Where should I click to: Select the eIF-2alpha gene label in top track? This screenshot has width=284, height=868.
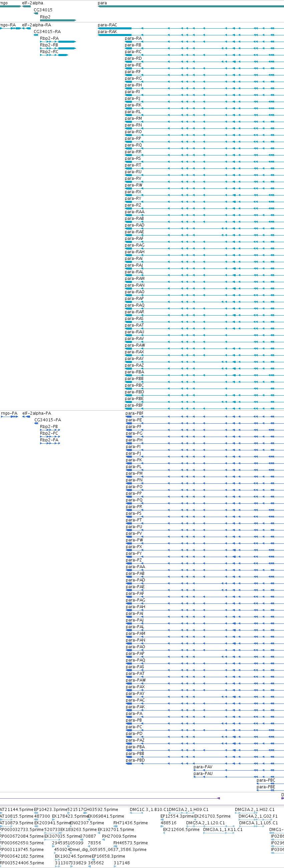[x=33, y=3]
